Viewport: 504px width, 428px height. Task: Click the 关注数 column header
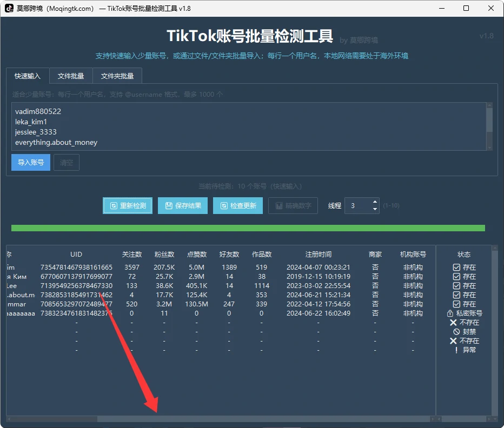[x=132, y=254]
